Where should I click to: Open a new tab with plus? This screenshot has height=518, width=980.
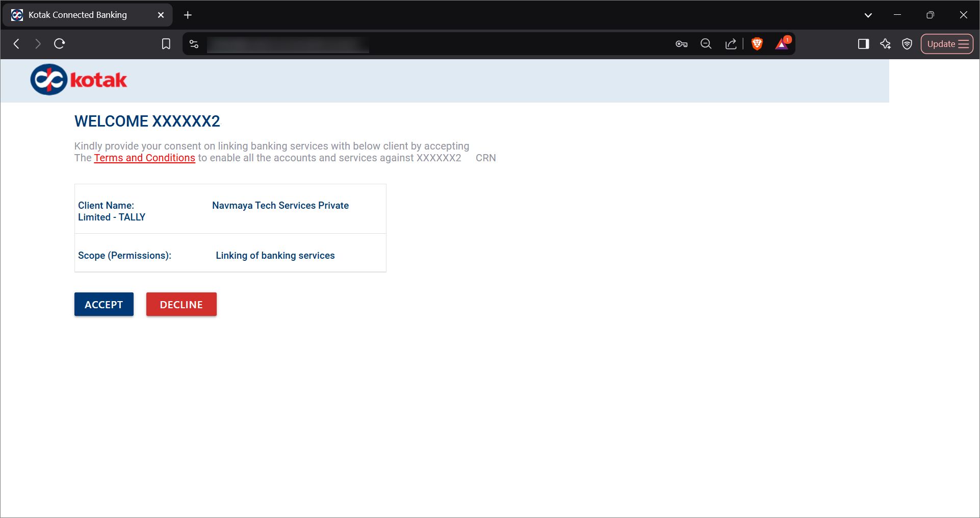[x=188, y=15]
